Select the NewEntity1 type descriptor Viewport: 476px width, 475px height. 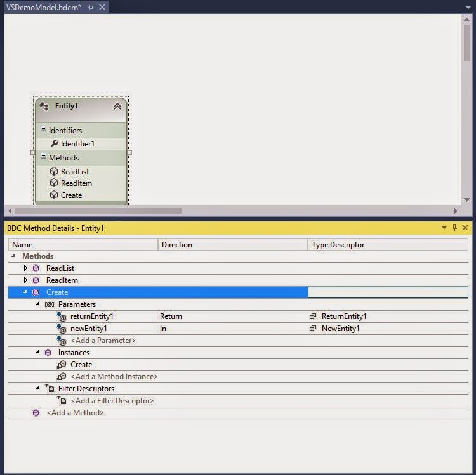341,329
